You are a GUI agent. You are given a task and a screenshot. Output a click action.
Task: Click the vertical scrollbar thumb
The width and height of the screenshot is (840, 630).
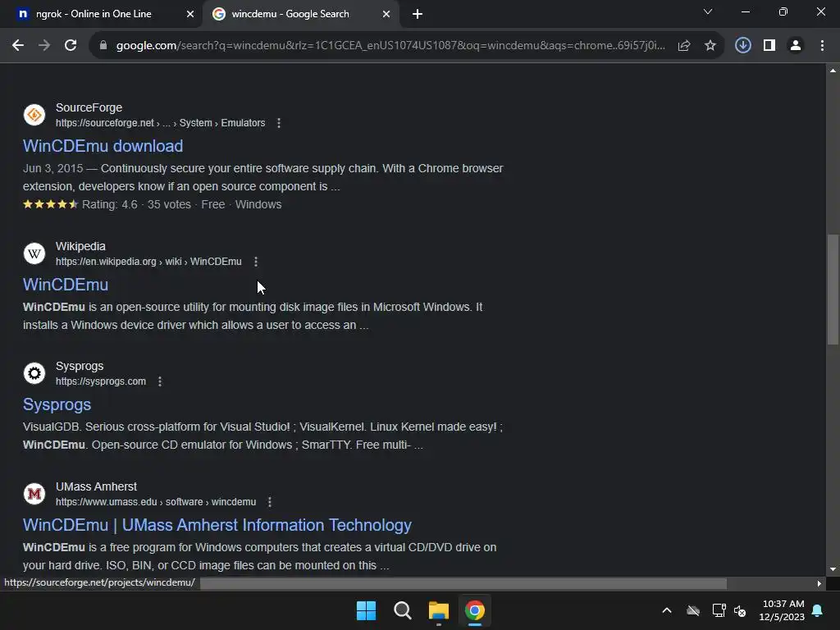pyautogui.click(x=833, y=290)
